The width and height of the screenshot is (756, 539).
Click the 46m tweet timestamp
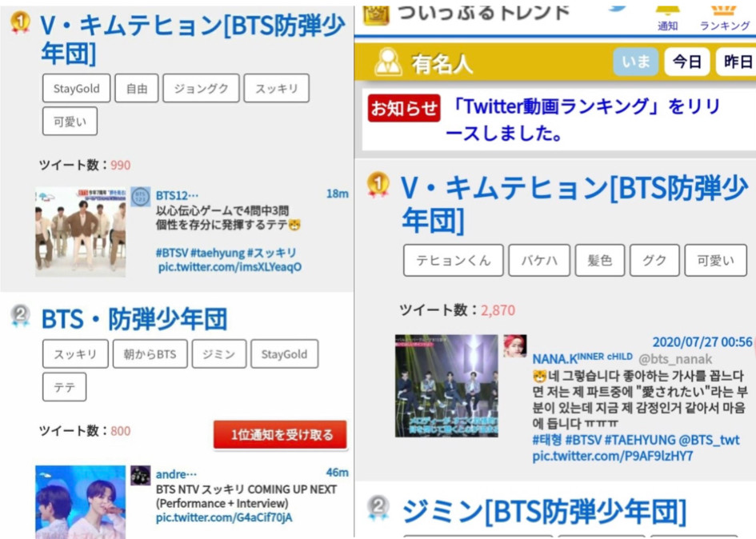tap(337, 473)
